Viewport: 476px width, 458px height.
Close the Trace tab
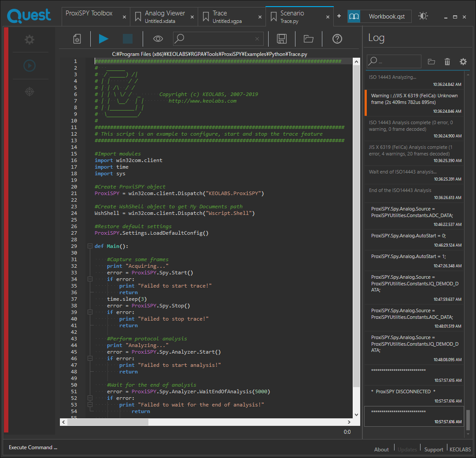(x=260, y=17)
